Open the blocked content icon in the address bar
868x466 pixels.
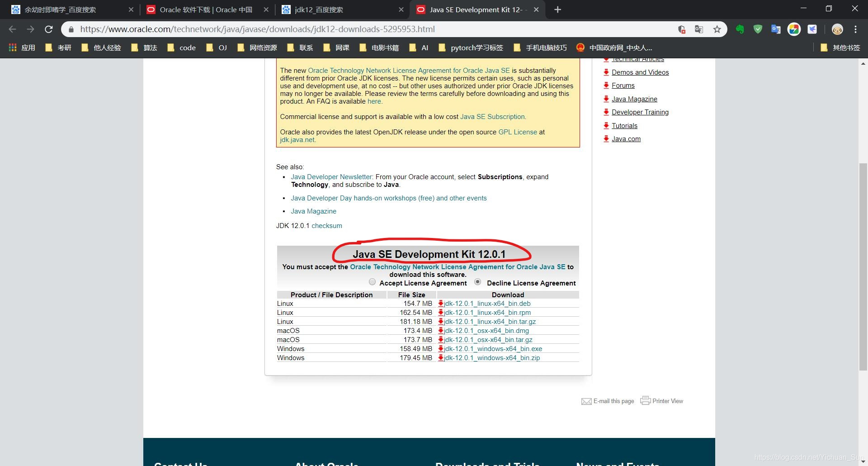click(x=682, y=29)
